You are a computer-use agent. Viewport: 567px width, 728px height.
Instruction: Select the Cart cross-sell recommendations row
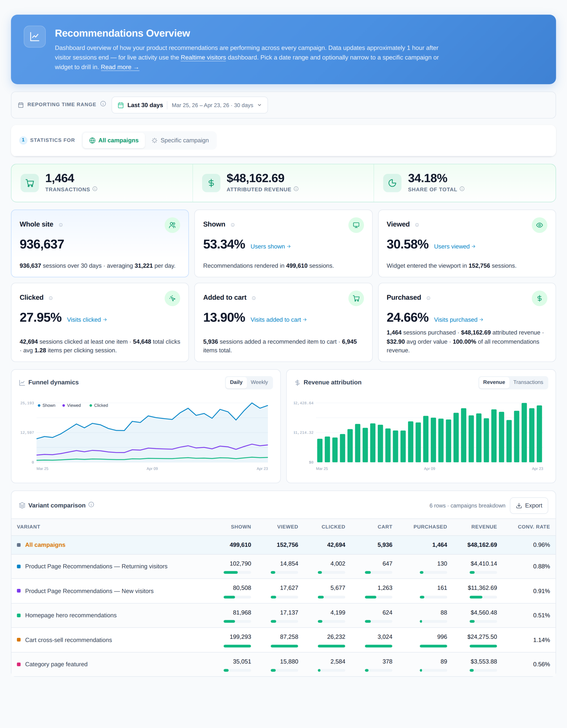pos(284,640)
